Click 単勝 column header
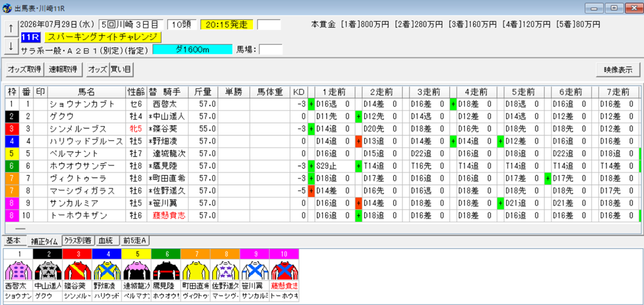Screen dimensions: 644x305 [x=234, y=92]
